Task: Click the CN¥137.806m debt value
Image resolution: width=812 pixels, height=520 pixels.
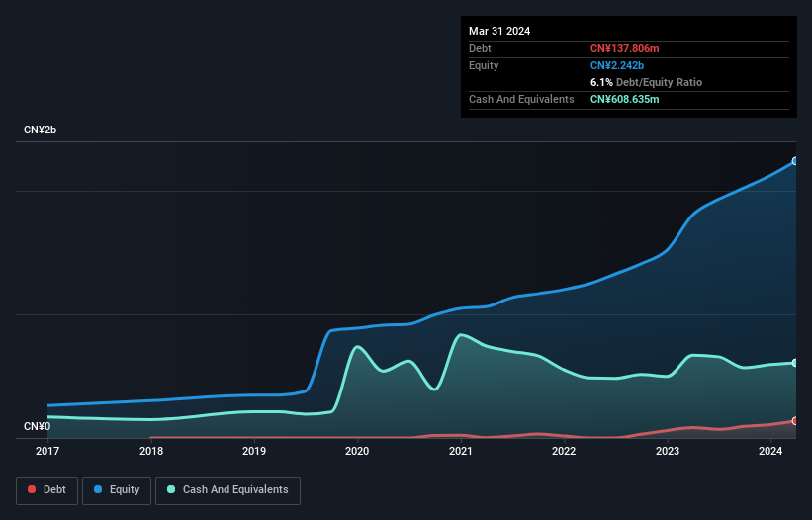Action: [x=624, y=48]
